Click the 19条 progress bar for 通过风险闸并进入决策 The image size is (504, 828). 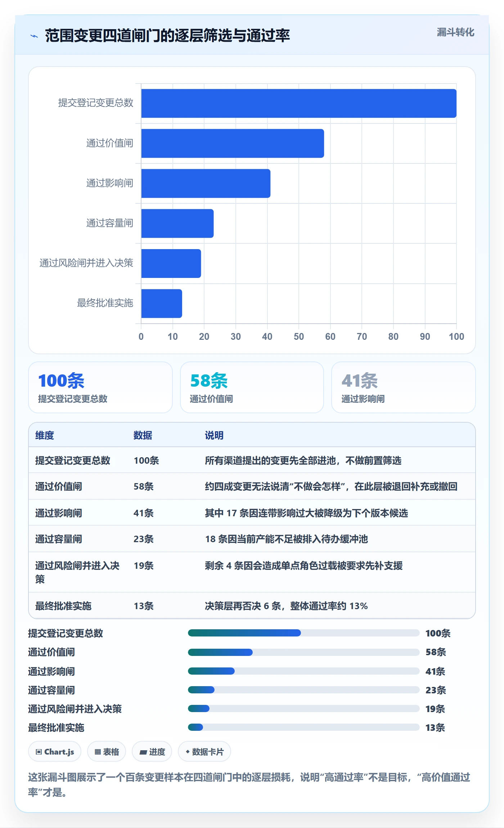303,708
